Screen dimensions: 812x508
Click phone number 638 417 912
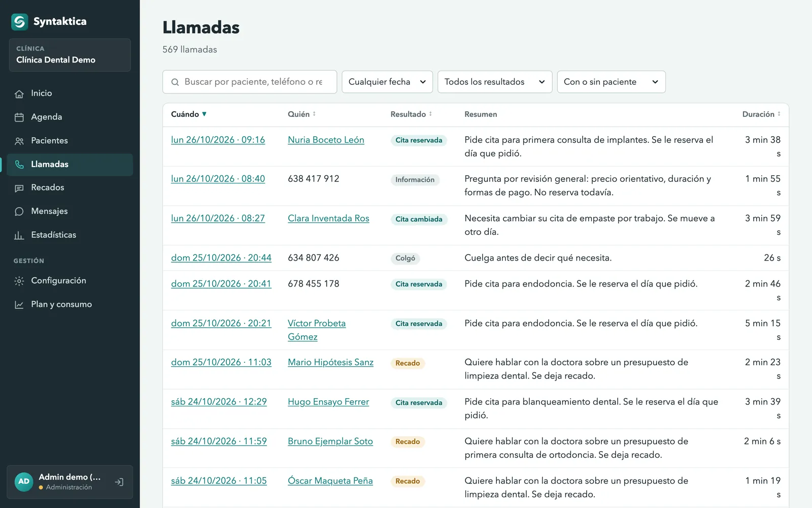pos(314,179)
